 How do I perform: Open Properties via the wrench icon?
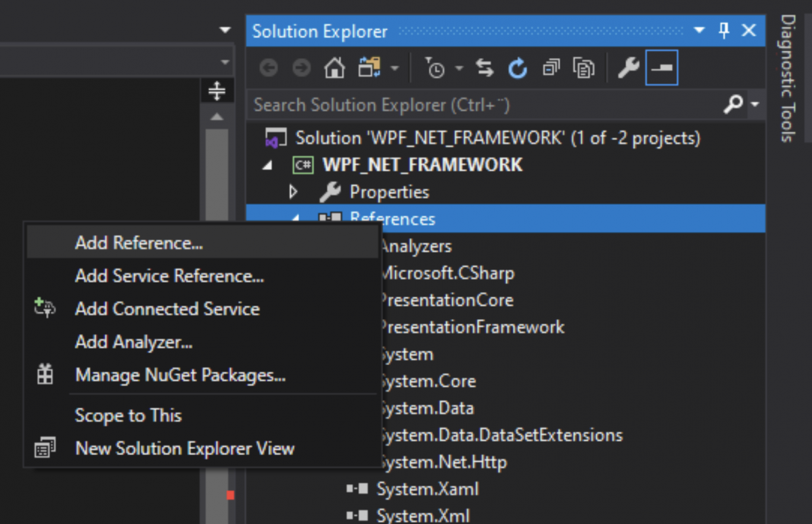point(629,68)
